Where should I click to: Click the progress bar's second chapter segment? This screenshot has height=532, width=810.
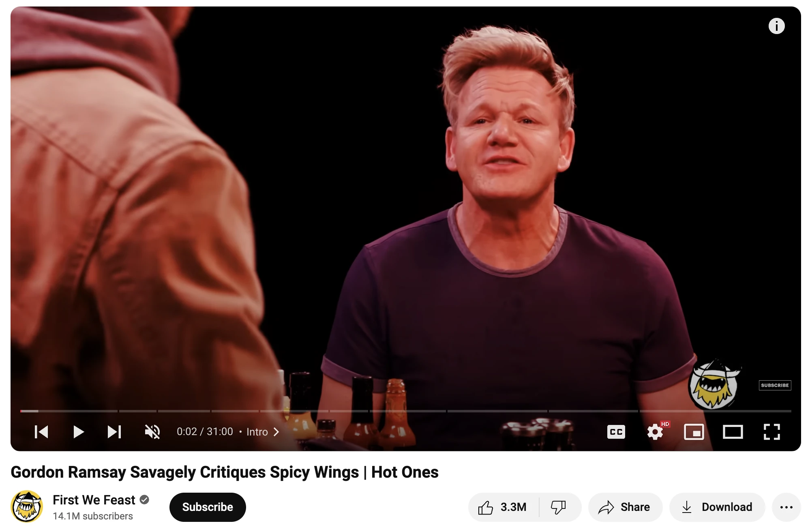point(137,411)
